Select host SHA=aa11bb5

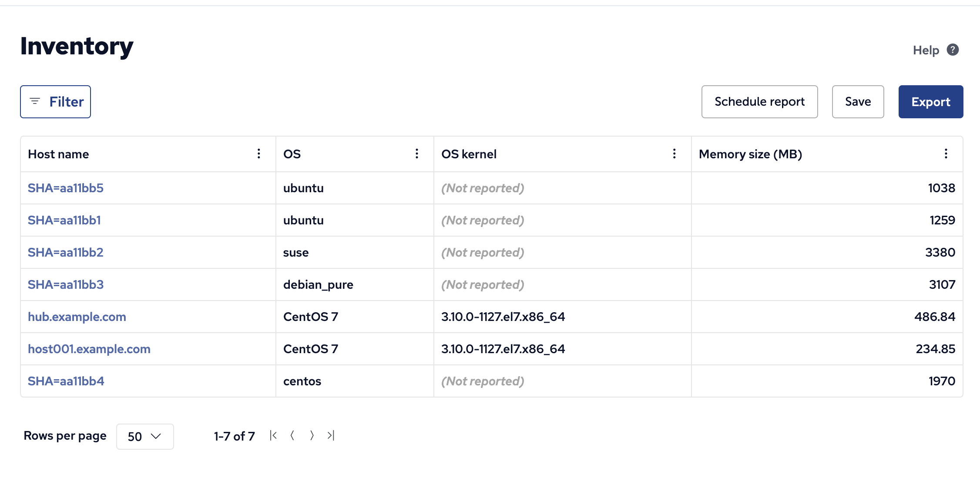click(x=65, y=188)
